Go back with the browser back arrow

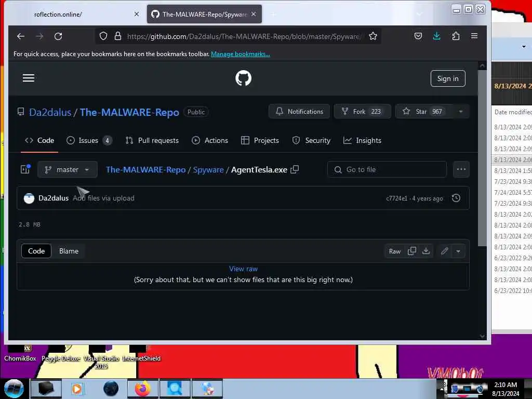point(21,36)
